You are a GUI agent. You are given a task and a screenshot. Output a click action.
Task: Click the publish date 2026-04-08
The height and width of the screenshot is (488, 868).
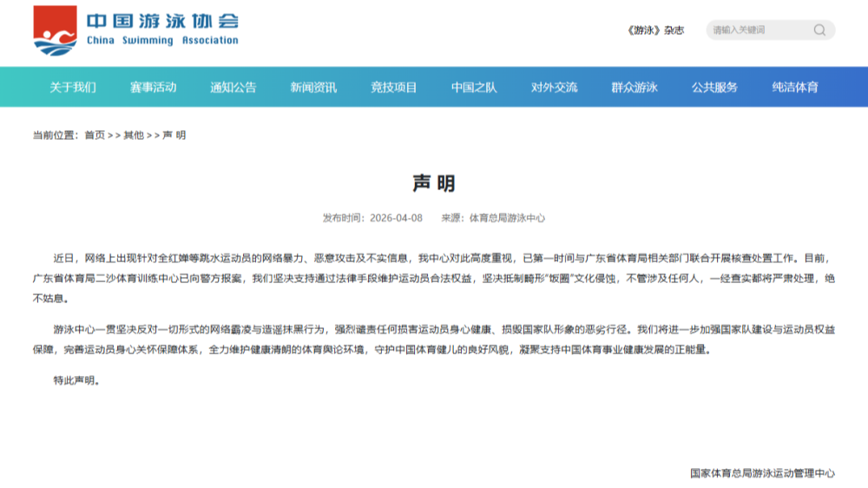point(396,218)
